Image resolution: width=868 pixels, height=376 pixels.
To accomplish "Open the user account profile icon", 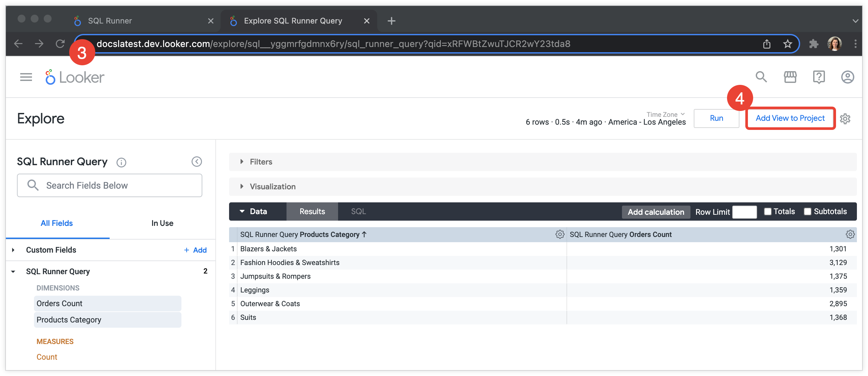I will point(847,77).
